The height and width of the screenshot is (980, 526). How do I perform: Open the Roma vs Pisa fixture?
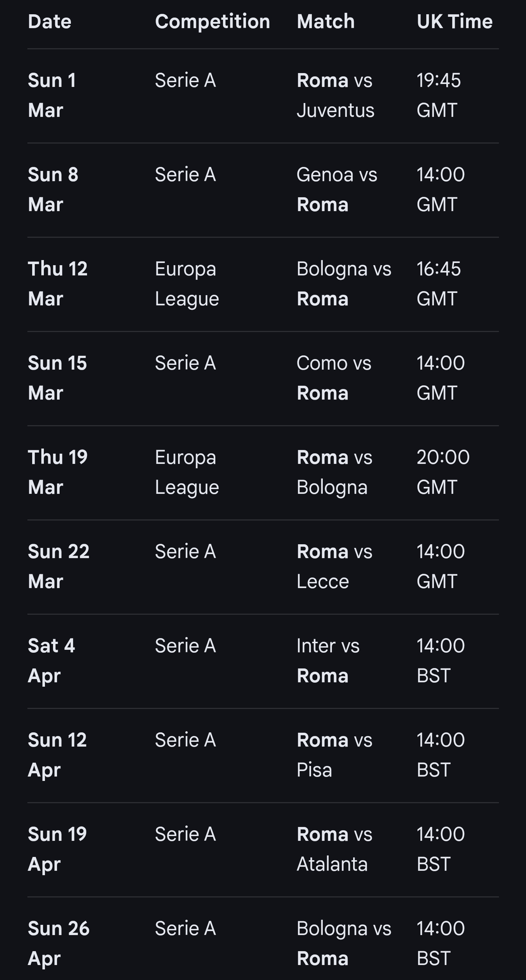click(334, 755)
